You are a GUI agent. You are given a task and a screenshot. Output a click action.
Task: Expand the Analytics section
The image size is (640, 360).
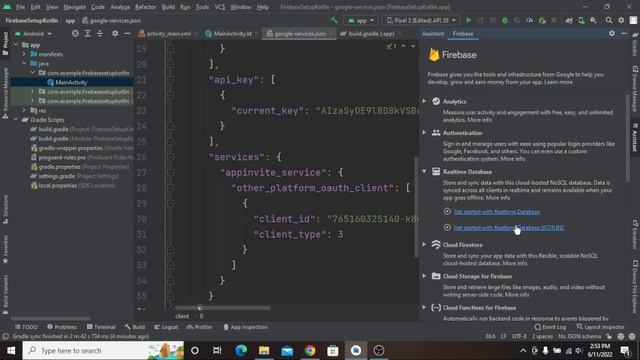[424, 101]
